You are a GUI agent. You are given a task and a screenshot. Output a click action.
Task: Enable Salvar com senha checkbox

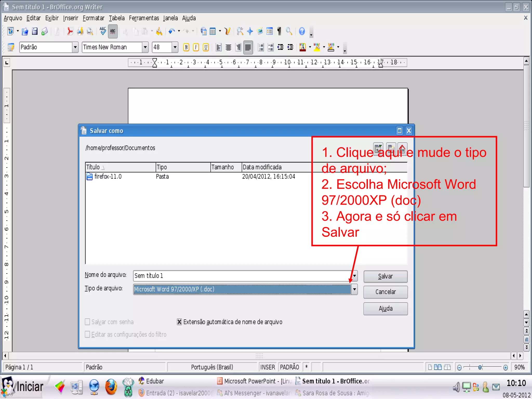pos(88,322)
